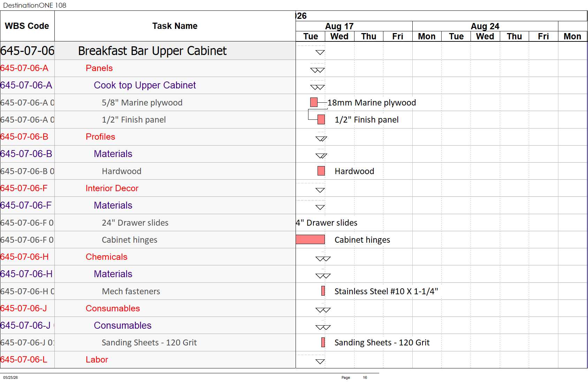588x382 pixels.
Task: Click the Aug 24 week header
Action: (x=485, y=26)
